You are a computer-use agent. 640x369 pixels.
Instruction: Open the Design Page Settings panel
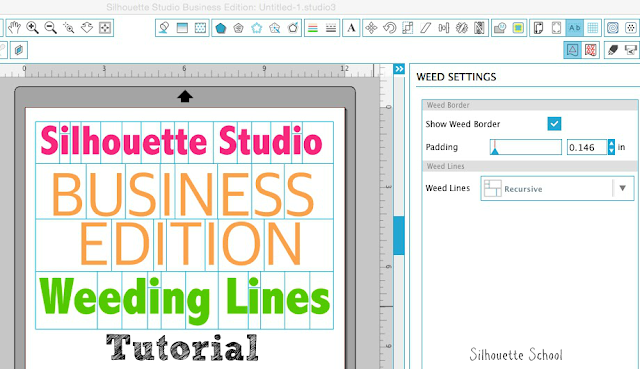pos(538,28)
